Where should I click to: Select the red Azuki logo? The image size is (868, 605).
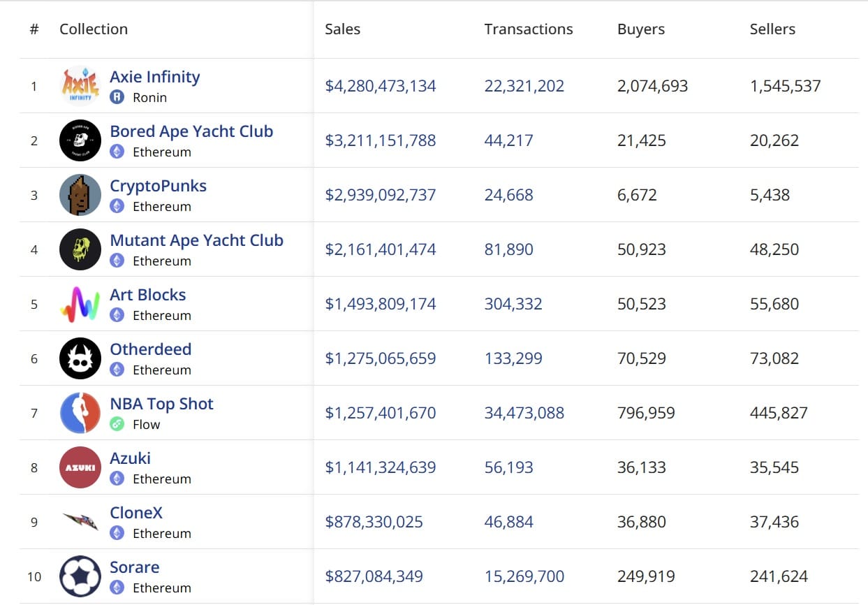click(x=80, y=467)
